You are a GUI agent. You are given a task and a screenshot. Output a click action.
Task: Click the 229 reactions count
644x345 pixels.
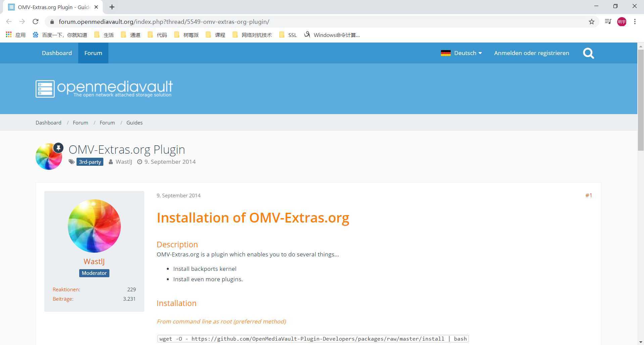pyautogui.click(x=132, y=289)
